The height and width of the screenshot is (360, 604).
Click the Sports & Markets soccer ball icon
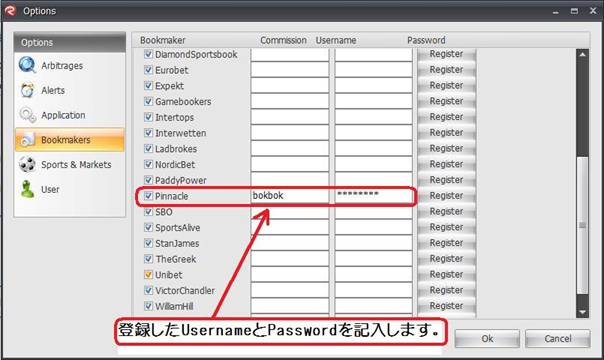pyautogui.click(x=27, y=164)
